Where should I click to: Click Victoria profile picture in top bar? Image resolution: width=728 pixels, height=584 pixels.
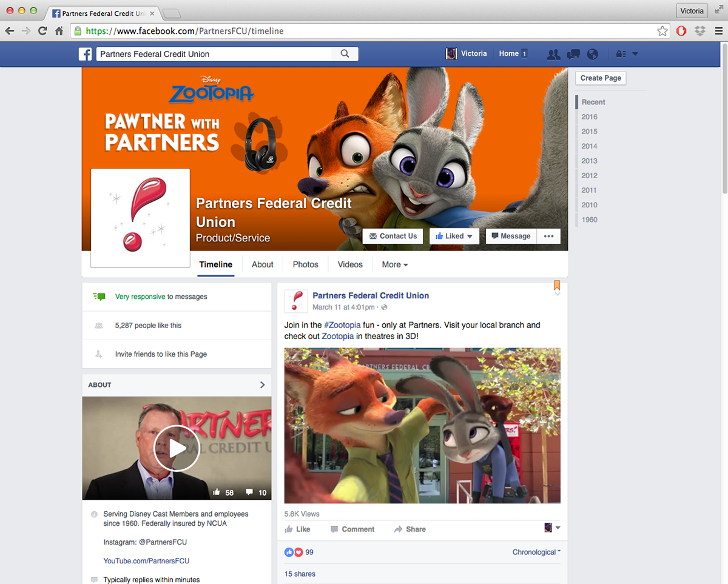click(451, 54)
